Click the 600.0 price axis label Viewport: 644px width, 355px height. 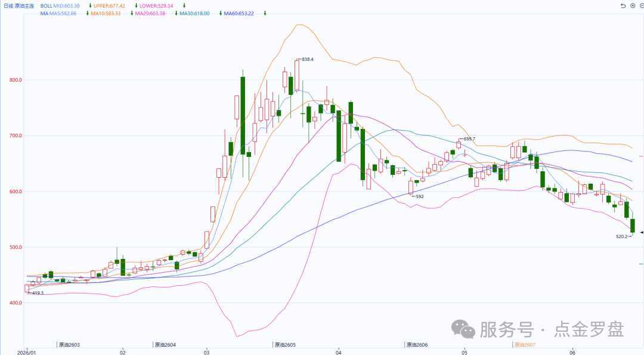pyautogui.click(x=16, y=192)
